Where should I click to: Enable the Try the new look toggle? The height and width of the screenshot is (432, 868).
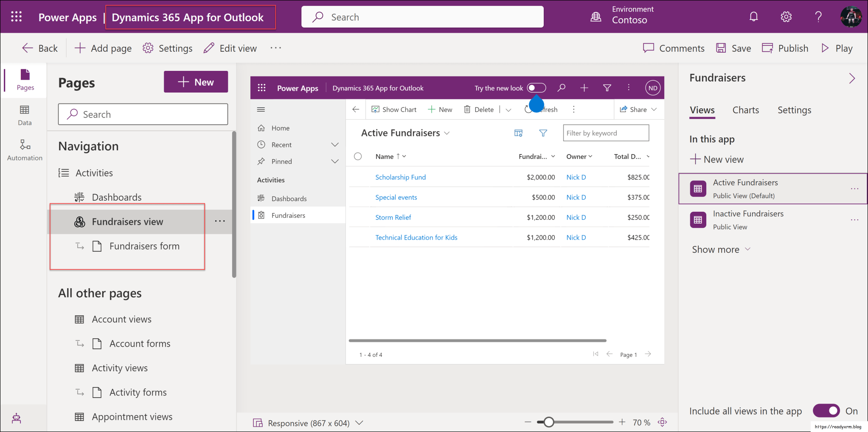tap(536, 88)
